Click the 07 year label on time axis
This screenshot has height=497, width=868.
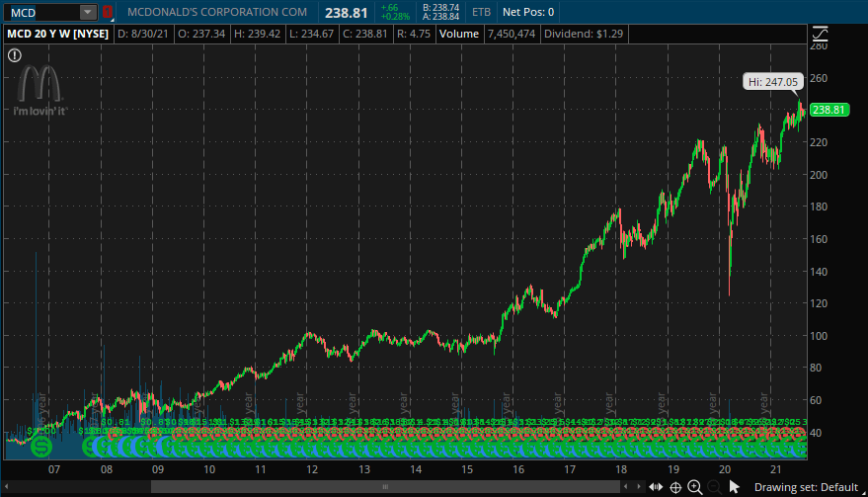pyautogui.click(x=53, y=469)
